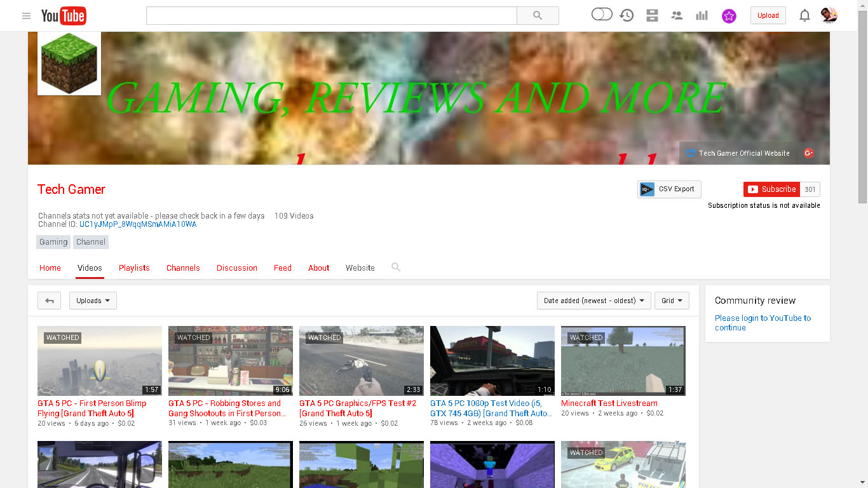Open the Grid view dropdown
This screenshot has height=488, width=868.
coord(672,301)
